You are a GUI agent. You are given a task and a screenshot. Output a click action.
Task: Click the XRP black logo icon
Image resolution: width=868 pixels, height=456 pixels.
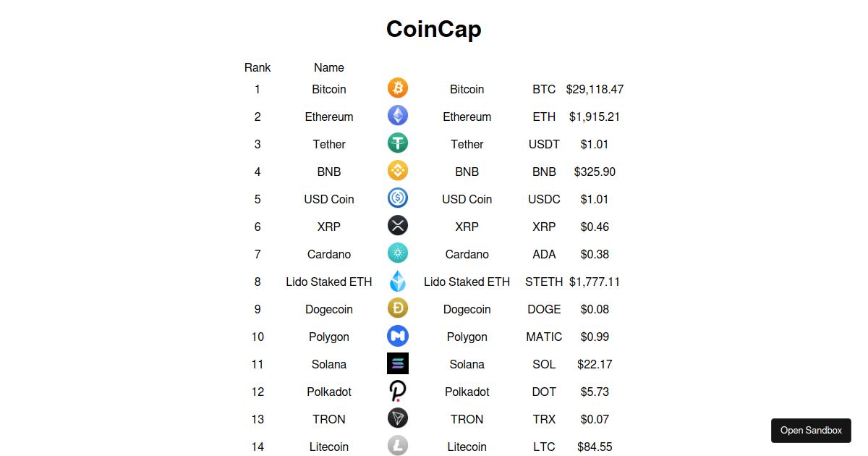point(397,225)
